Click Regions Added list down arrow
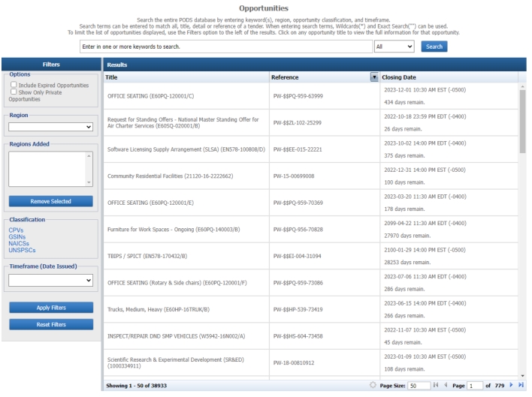The height and width of the screenshot is (397, 532). click(89, 182)
